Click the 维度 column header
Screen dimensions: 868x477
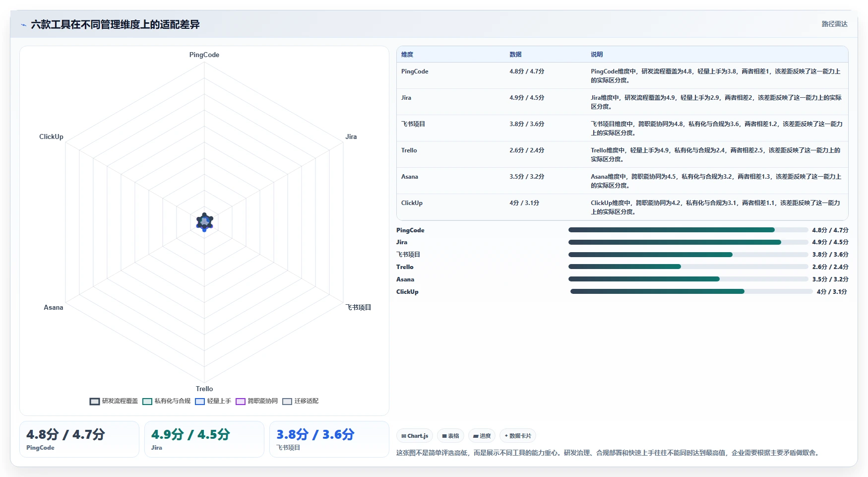[x=407, y=55]
